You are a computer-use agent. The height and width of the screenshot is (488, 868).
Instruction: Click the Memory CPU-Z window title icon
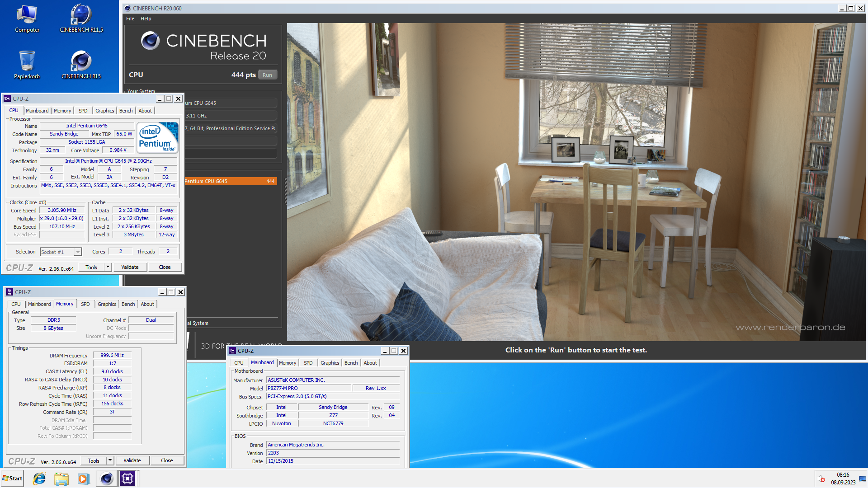pyautogui.click(x=9, y=292)
